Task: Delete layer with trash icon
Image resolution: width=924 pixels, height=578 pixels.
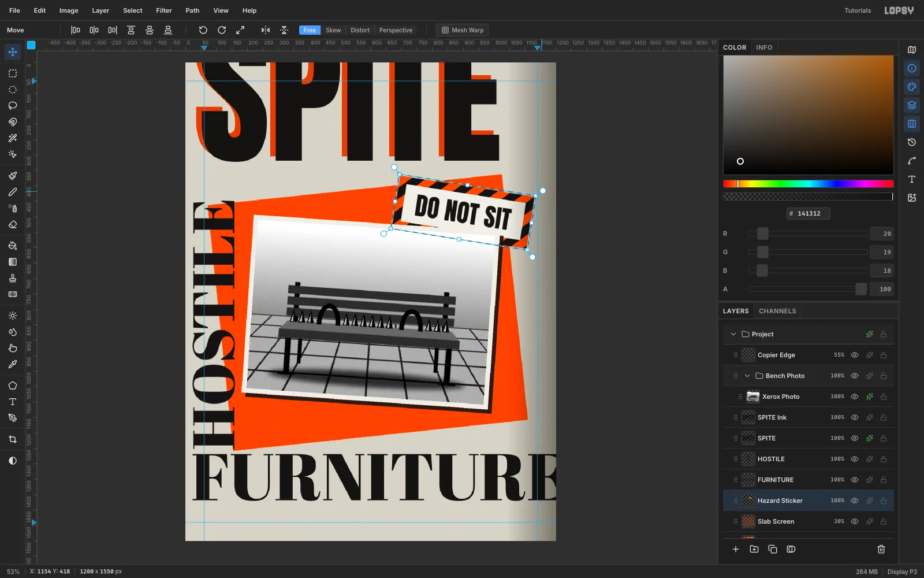Action: [881, 549]
